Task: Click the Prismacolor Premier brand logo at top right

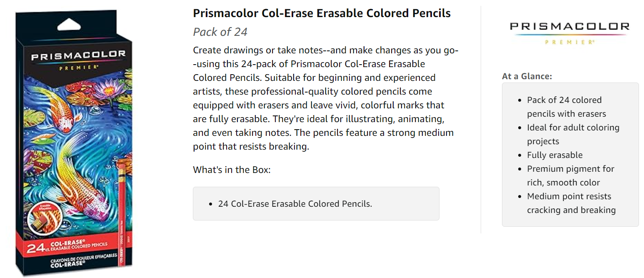Action: coord(569,33)
